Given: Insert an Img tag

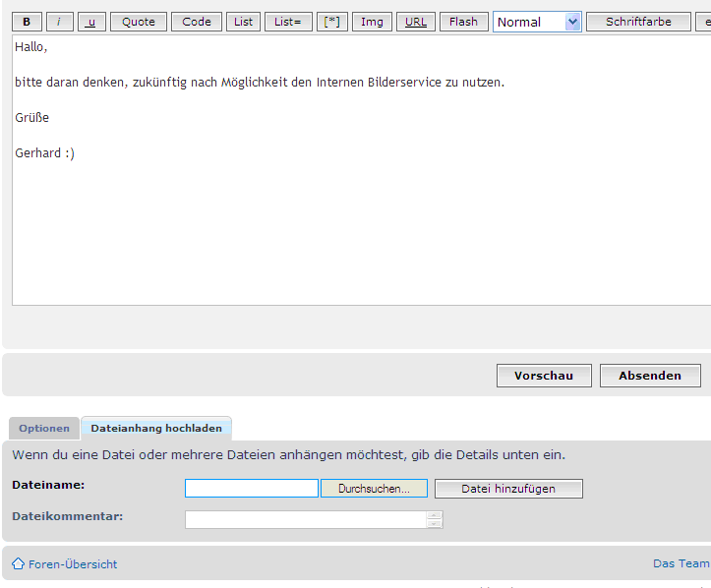Looking at the screenshot, I should 373,22.
